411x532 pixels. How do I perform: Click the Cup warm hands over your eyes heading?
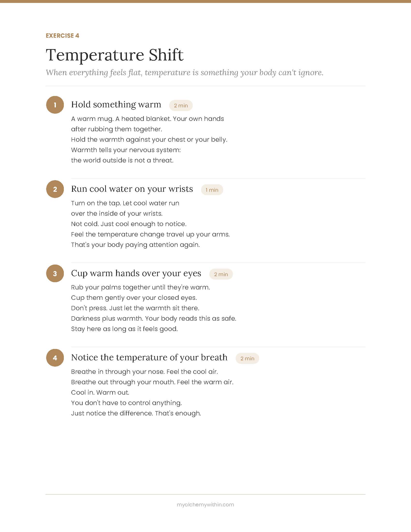[136, 273]
